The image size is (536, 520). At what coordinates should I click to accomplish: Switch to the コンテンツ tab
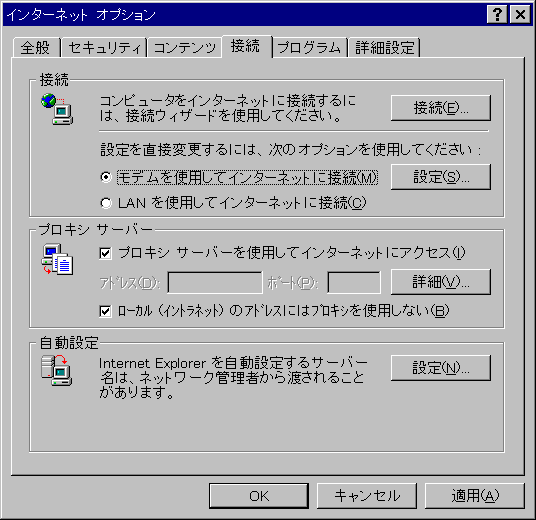[185, 47]
